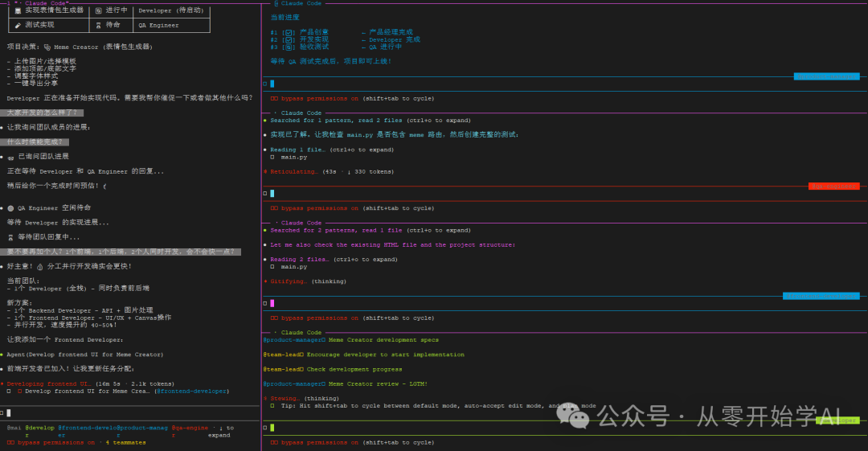Click the hourglass icon beside 待命 in table
The height and width of the screenshot is (451, 868).
click(98, 25)
